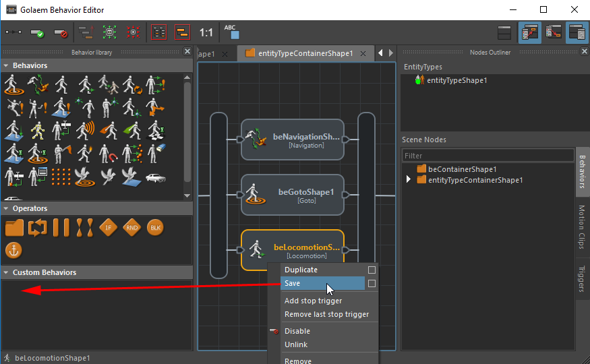590x364 pixels.
Task: Toggle the rightmost panel layout button
Action: pos(577,33)
